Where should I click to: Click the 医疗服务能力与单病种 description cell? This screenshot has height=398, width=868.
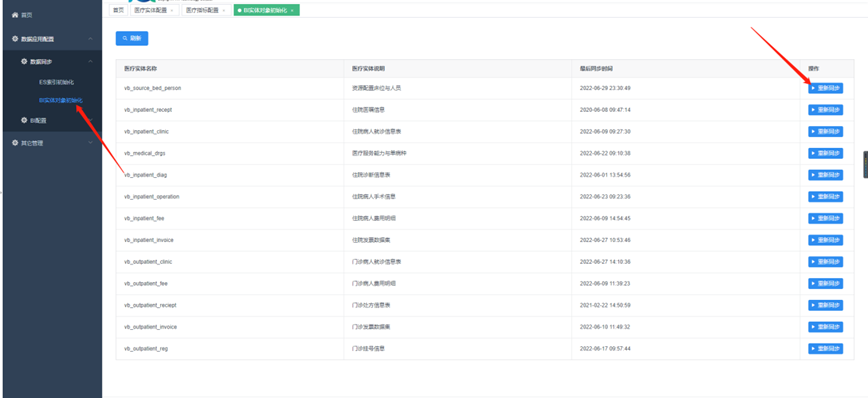(x=458, y=153)
